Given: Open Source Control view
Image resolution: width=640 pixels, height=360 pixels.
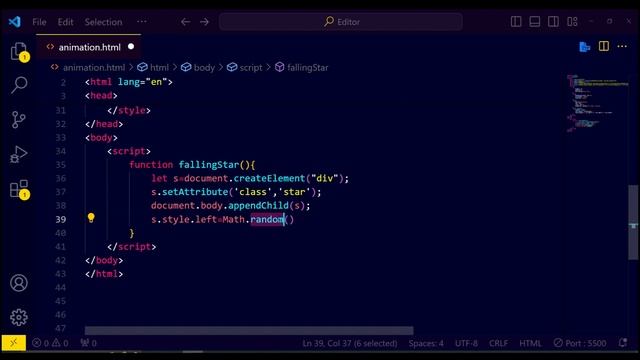Looking at the screenshot, I should (18, 120).
